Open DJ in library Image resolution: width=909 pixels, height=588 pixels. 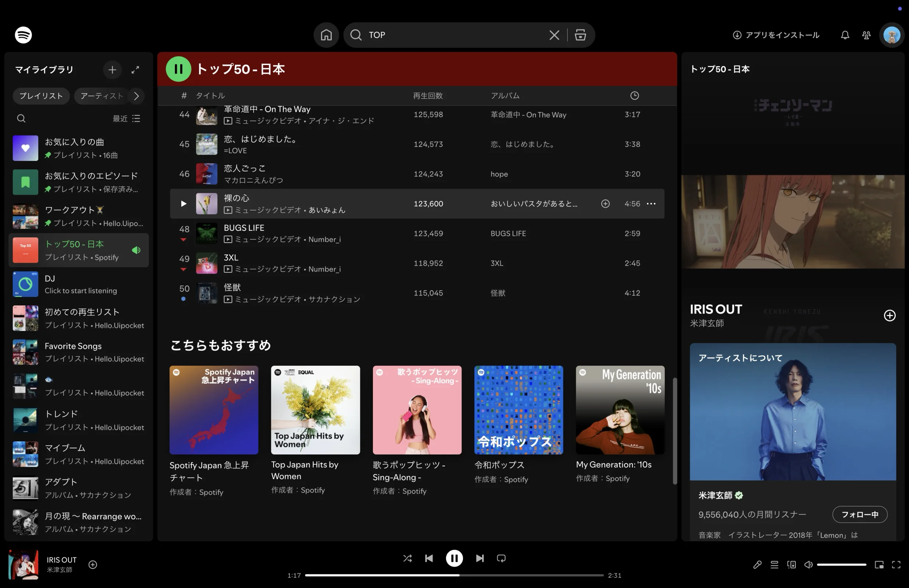pos(78,284)
